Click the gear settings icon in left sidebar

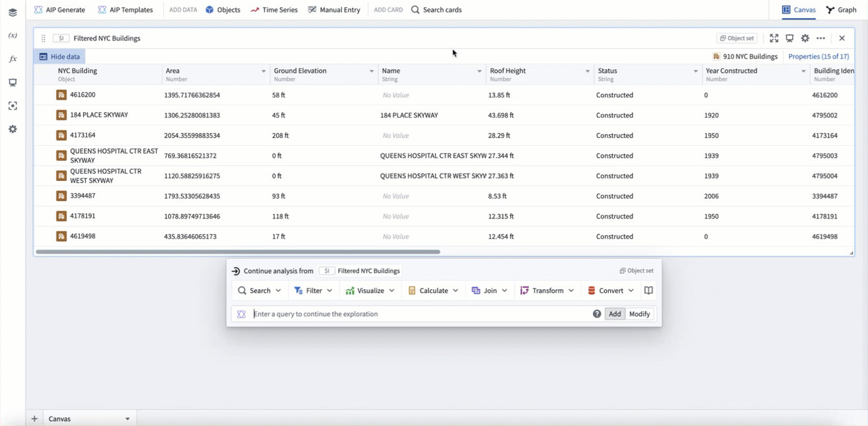[12, 129]
